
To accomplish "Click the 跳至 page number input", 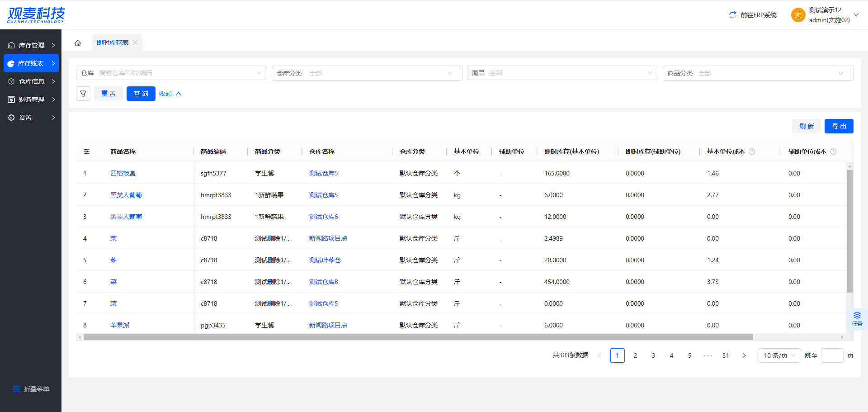I will point(832,355).
